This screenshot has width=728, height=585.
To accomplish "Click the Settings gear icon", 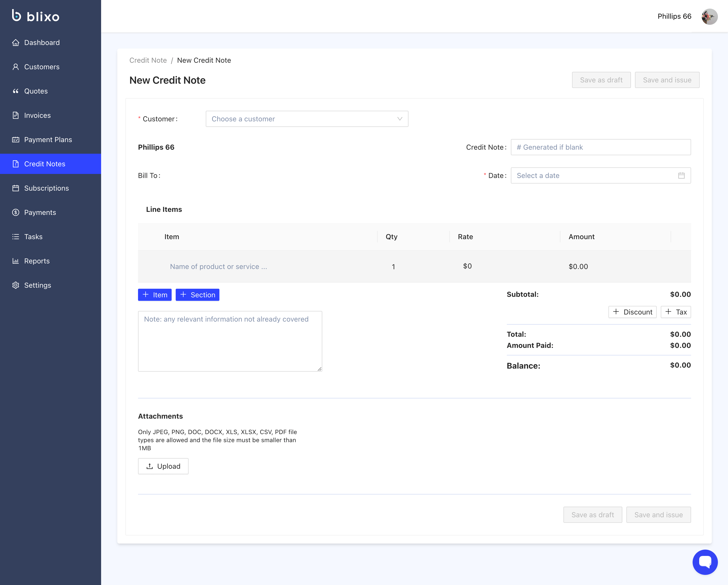I will pos(15,285).
